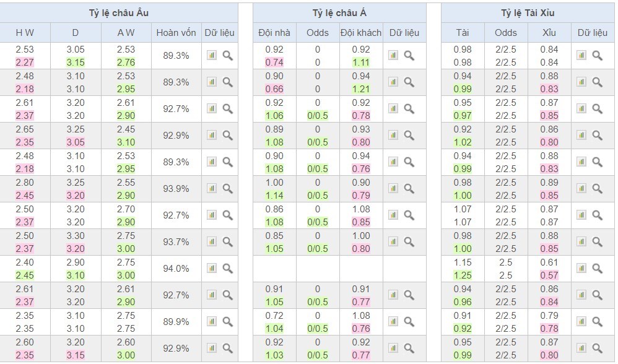Click magnifier icon in first Tài Xỉu row
This screenshot has width=618, height=364.
pyautogui.click(x=598, y=55)
